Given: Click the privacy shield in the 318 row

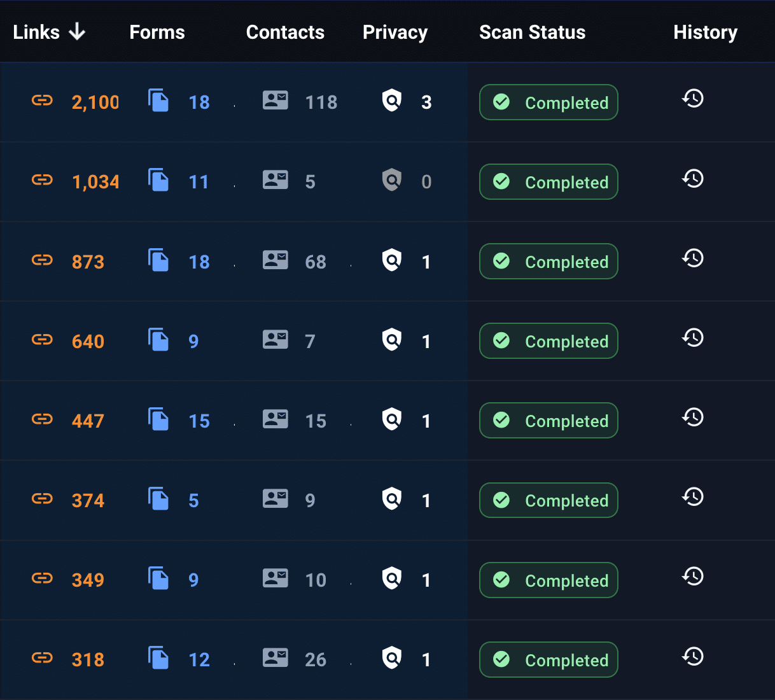Looking at the screenshot, I should (392, 657).
